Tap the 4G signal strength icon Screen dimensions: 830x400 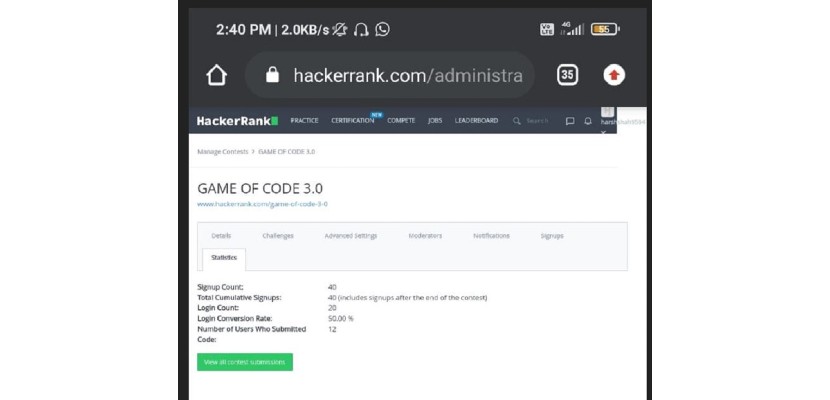coord(573,29)
